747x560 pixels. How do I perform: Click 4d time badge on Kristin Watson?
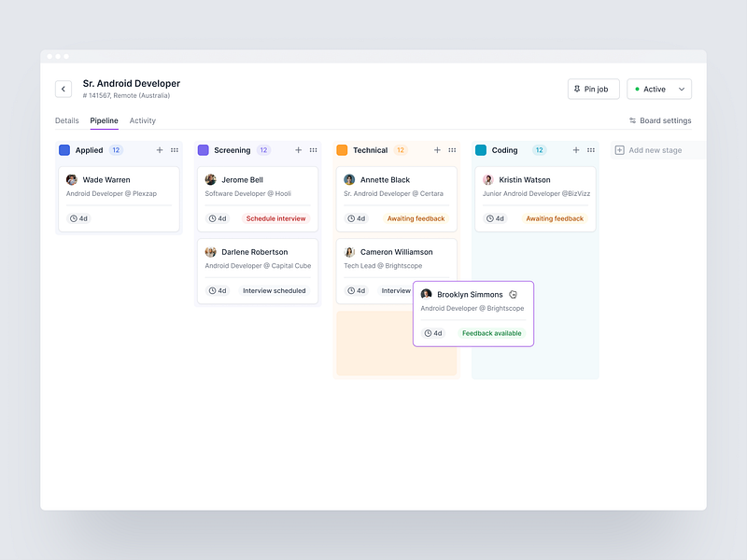pos(495,218)
